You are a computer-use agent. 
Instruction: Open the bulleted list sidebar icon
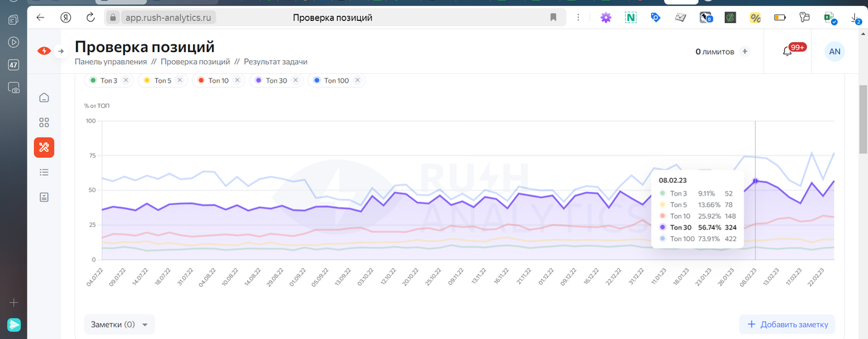click(44, 172)
